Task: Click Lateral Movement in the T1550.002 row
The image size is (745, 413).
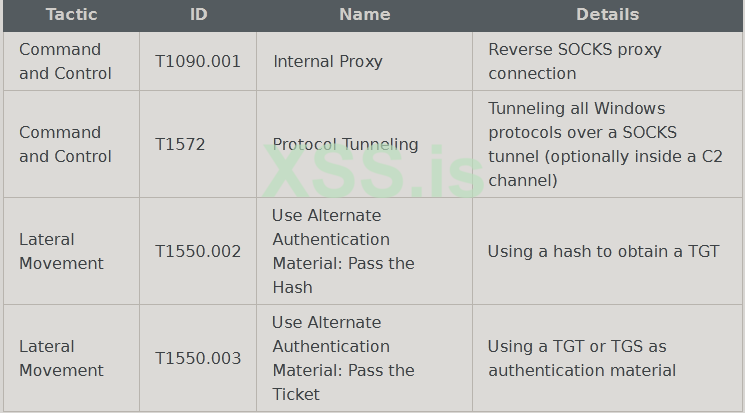Action: [x=62, y=251]
